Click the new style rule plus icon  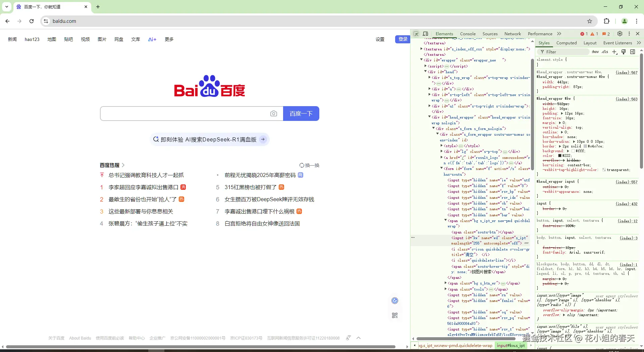coord(614,52)
